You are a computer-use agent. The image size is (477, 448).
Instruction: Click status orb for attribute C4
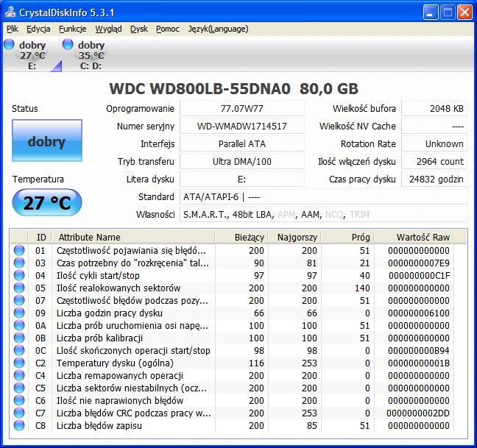click(x=19, y=375)
